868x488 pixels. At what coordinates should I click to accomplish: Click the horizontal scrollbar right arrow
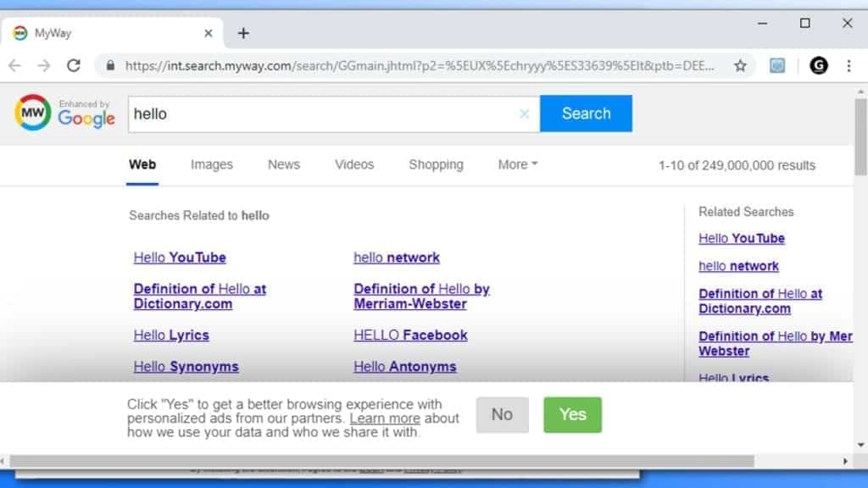(x=845, y=461)
